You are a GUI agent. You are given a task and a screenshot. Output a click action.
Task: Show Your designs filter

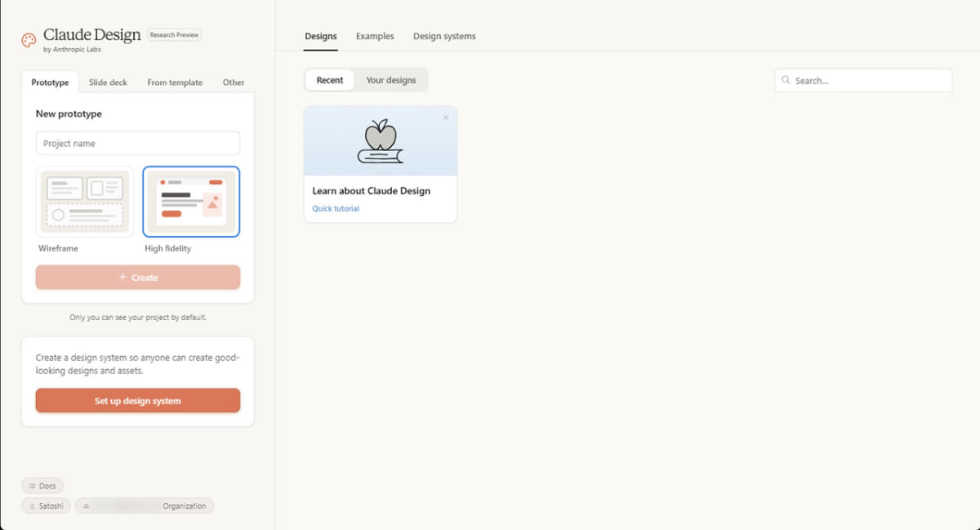(391, 80)
